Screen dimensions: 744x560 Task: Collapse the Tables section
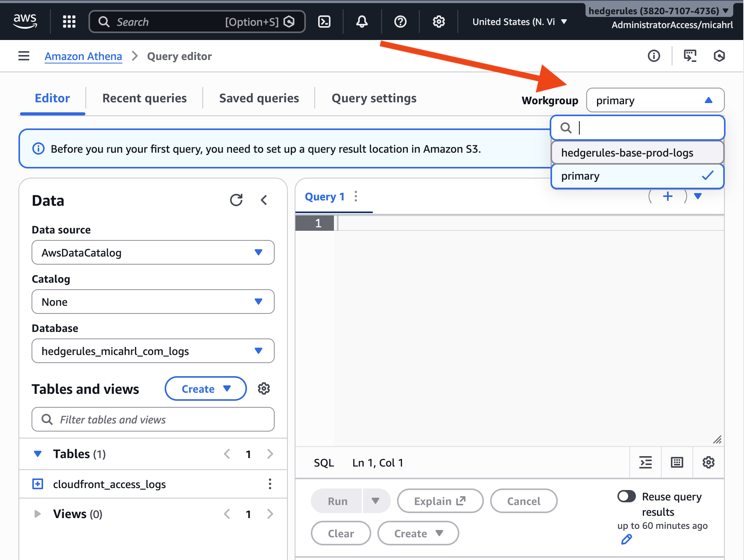pyautogui.click(x=38, y=454)
